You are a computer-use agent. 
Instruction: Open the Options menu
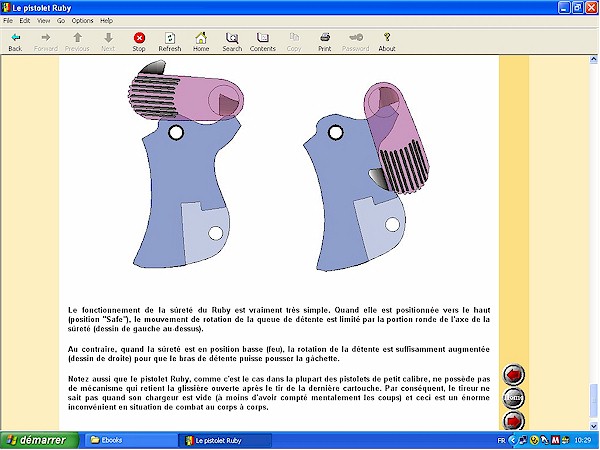tap(82, 21)
